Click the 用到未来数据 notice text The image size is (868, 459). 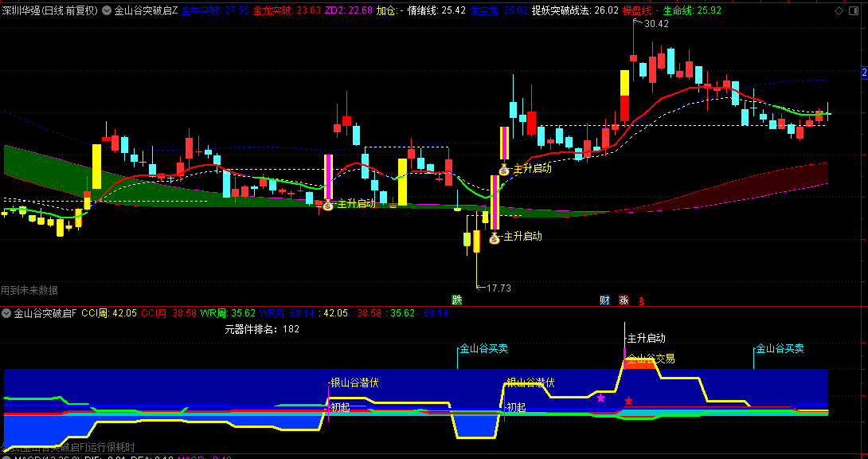29,290
